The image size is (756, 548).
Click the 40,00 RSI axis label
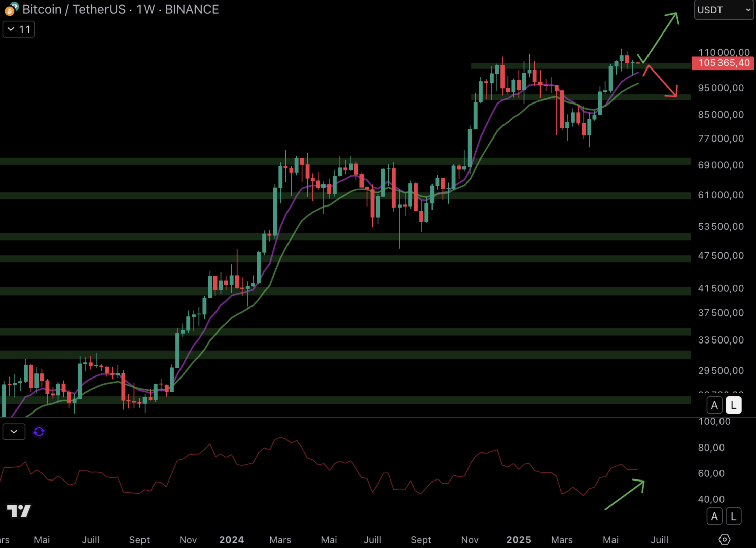coord(711,499)
